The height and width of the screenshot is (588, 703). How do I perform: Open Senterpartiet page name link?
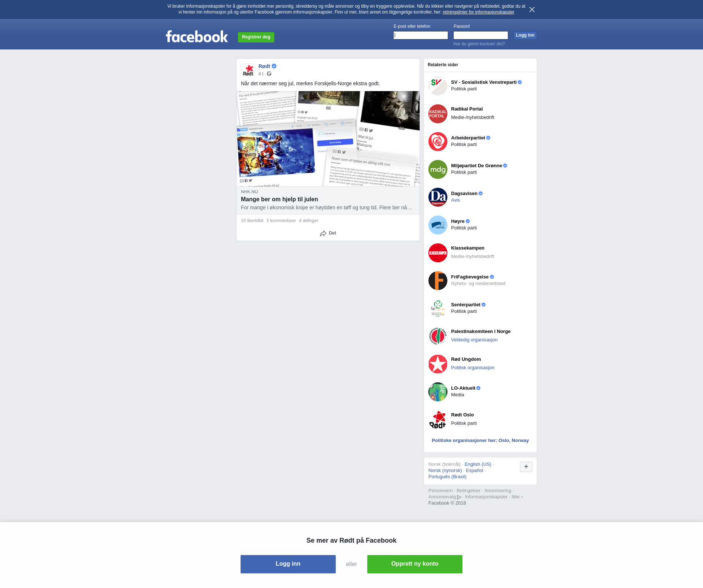click(466, 305)
